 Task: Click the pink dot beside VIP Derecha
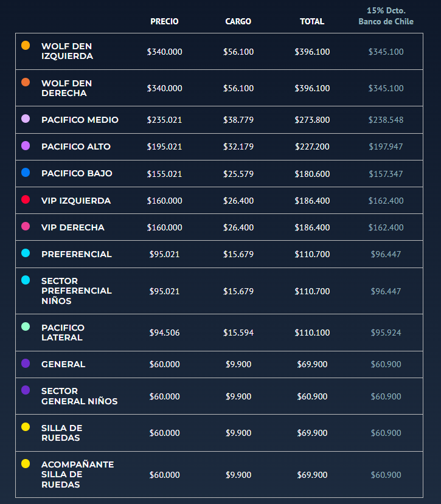26,226
